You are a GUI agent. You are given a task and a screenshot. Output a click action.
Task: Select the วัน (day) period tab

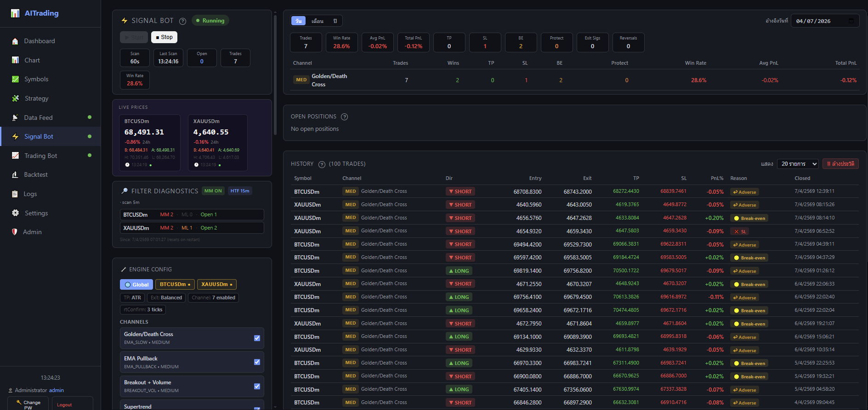pos(299,21)
